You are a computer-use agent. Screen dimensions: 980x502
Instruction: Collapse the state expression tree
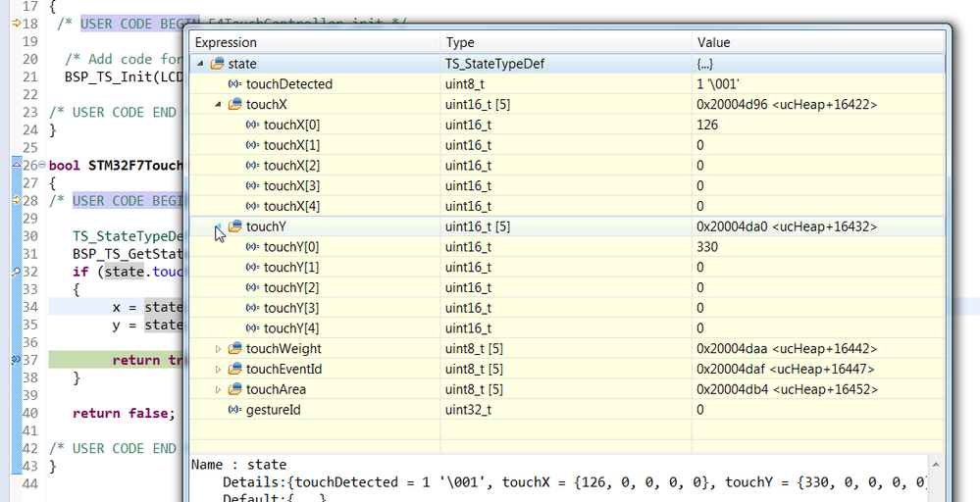(x=201, y=64)
